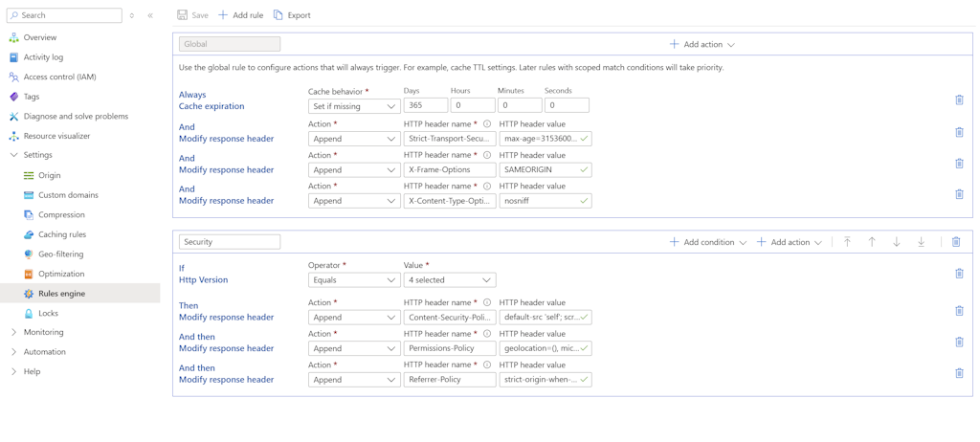This screenshot has width=980, height=442.
Task: Delete the X-Content-Type-Options header action
Action: coord(959,194)
